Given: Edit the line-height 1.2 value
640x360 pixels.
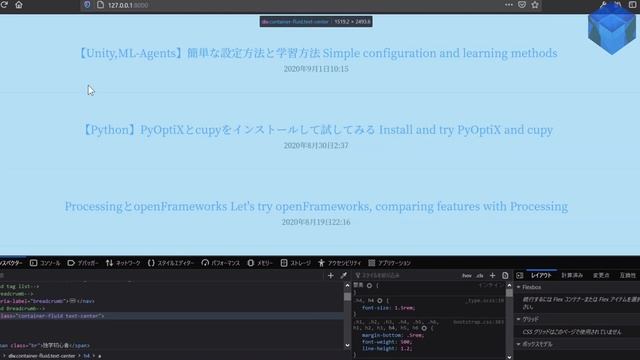Looking at the screenshot, I should click(406, 349).
